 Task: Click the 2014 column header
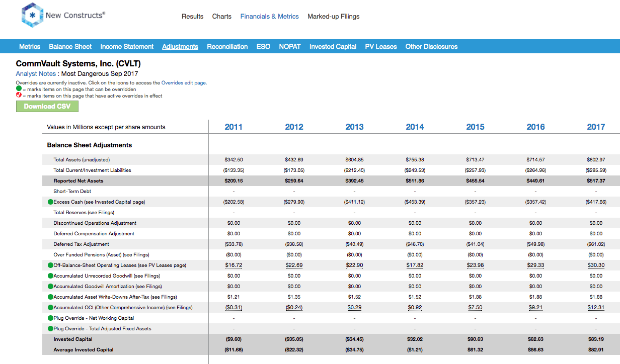(x=415, y=127)
